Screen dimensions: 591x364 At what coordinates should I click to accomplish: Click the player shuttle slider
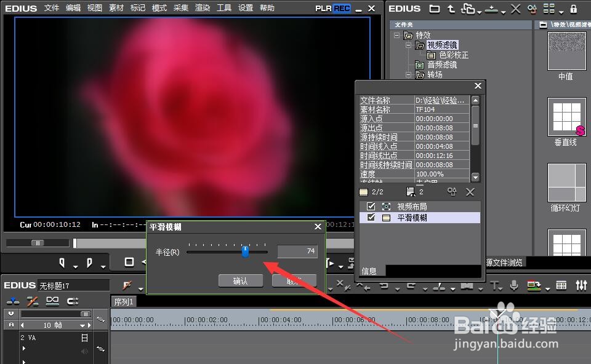pyautogui.click(x=38, y=243)
